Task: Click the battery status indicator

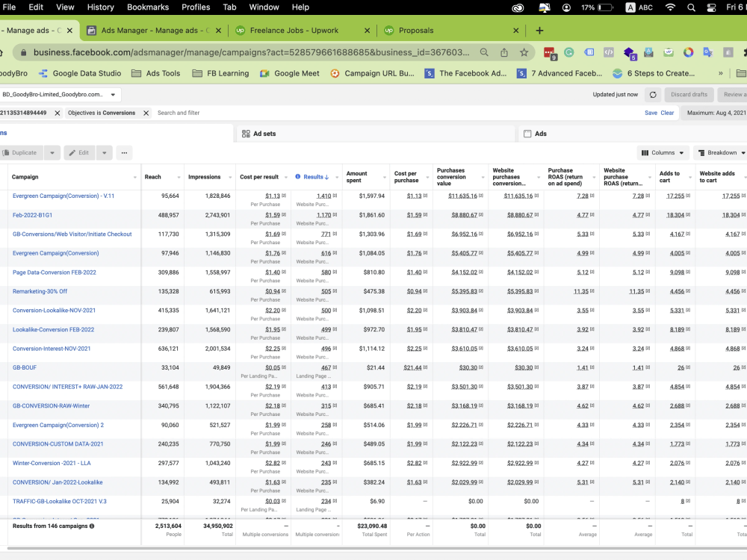Action: point(597,7)
